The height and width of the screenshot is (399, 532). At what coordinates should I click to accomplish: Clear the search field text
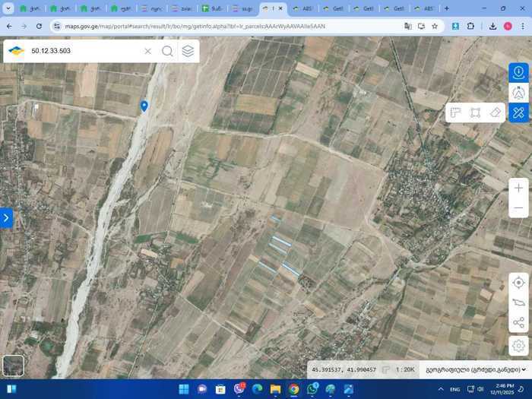pos(148,51)
